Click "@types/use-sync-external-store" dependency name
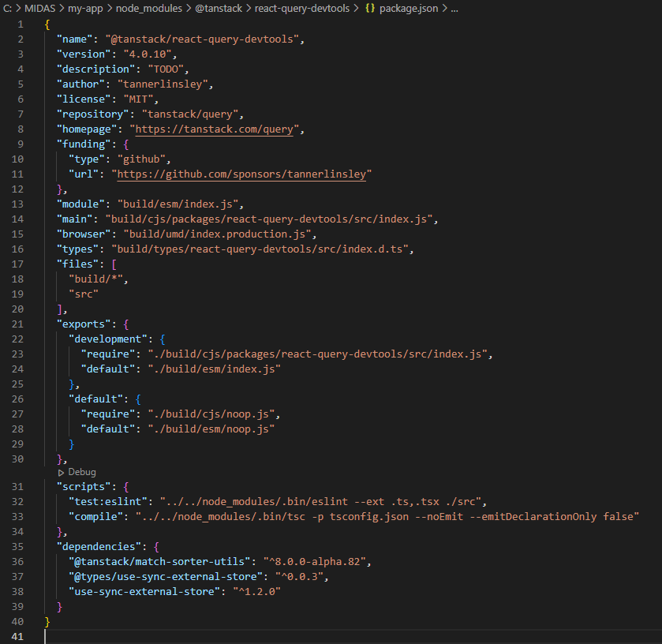The width and height of the screenshot is (662, 644). tap(166, 577)
